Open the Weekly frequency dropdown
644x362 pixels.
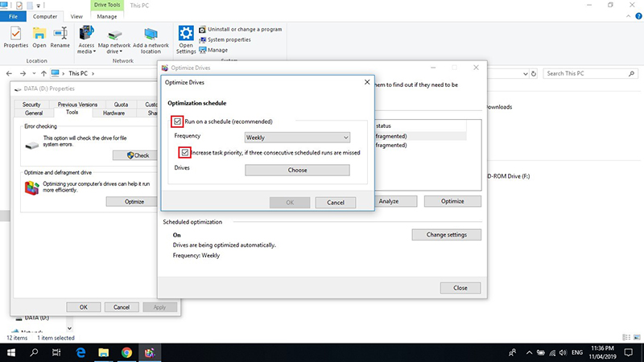coord(297,138)
